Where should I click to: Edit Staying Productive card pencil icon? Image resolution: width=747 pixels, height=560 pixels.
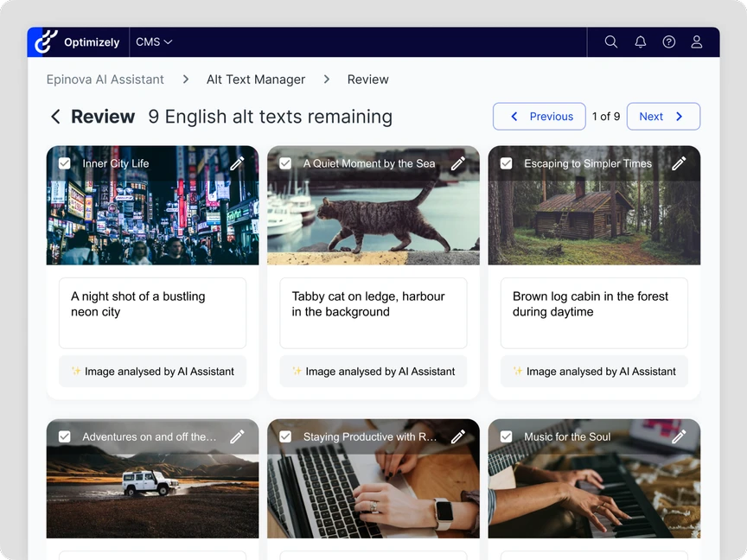point(458,436)
